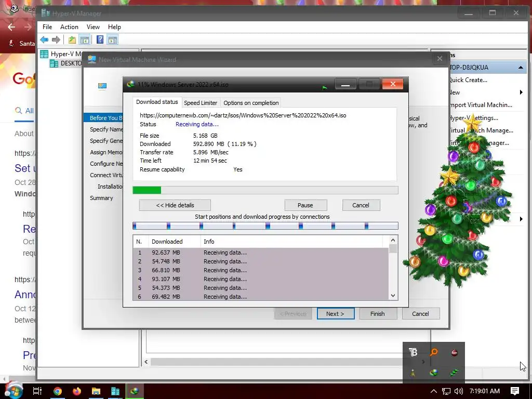Image resolution: width=532 pixels, height=399 pixels.
Task: Click the Info column header
Action: tap(291, 242)
